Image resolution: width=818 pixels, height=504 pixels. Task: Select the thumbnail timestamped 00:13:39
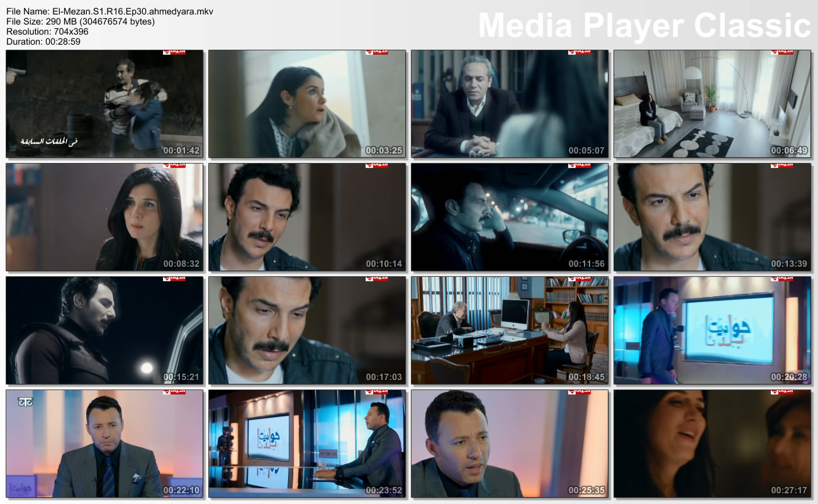(x=712, y=217)
